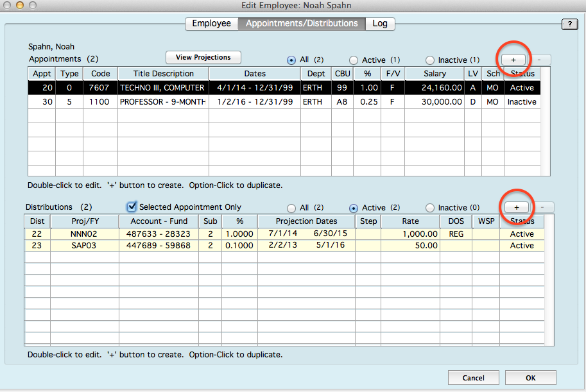Open help with the question mark button
The height and width of the screenshot is (392, 586).
pyautogui.click(x=569, y=24)
